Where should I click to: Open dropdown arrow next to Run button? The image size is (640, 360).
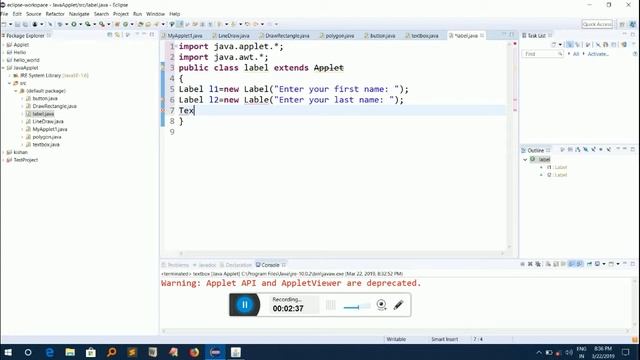coord(80,24)
